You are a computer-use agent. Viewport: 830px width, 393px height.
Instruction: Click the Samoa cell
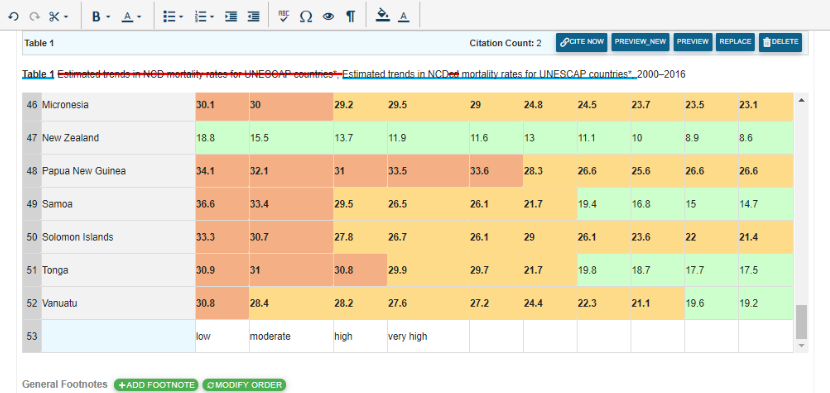pos(119,204)
